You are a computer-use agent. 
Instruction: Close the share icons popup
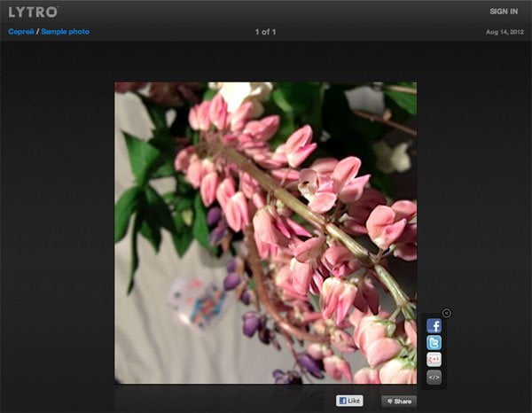tap(447, 313)
